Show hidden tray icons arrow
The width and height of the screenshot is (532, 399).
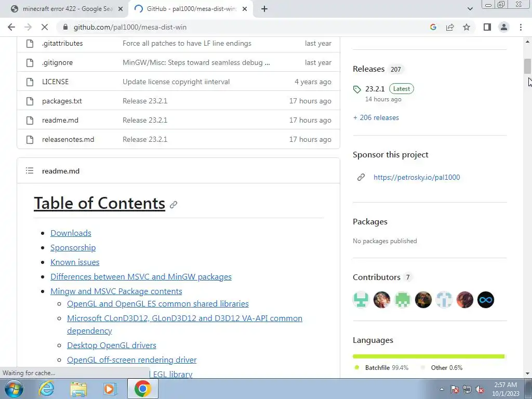click(x=442, y=389)
